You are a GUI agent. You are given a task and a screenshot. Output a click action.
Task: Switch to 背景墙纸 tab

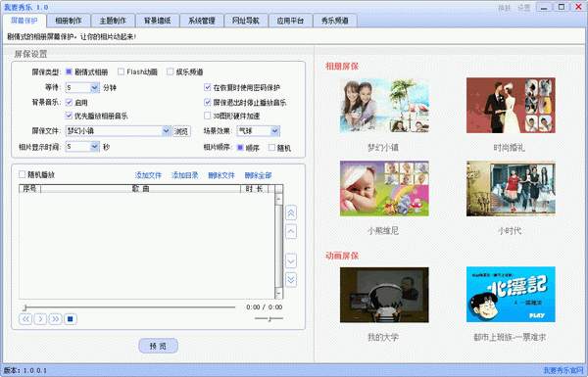coord(157,21)
